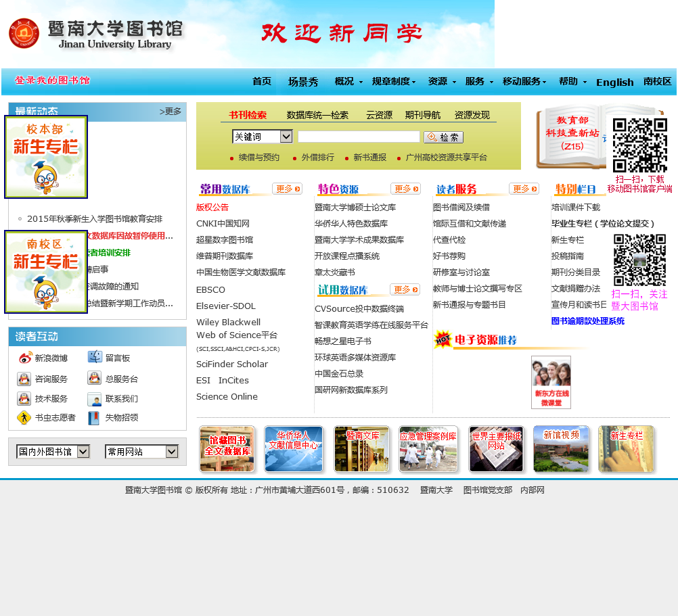Open the 华侨华人文献信息中心 thumbnail
Viewport: 678px width, 616px height.
click(x=294, y=449)
